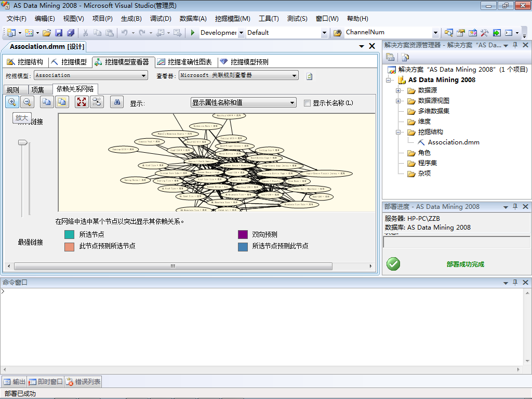Click the Add New Item toolbar icon
This screenshot has width=532, height=399.
click(x=29, y=33)
